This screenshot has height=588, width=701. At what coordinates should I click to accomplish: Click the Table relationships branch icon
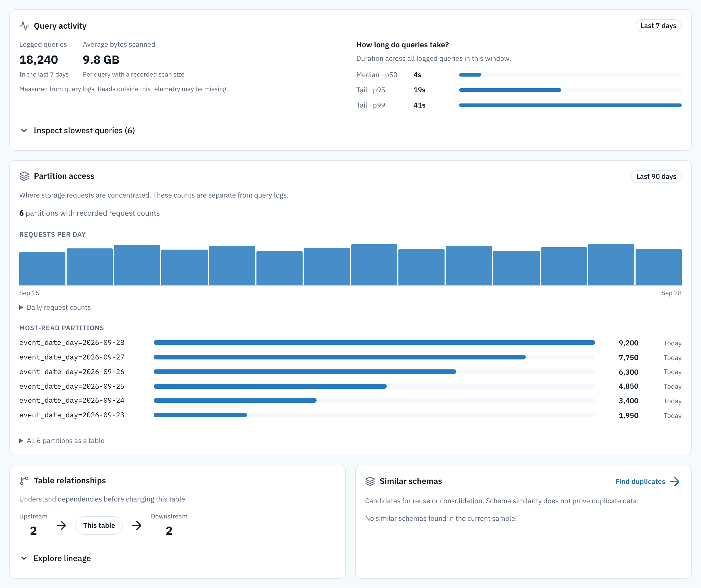tap(24, 480)
